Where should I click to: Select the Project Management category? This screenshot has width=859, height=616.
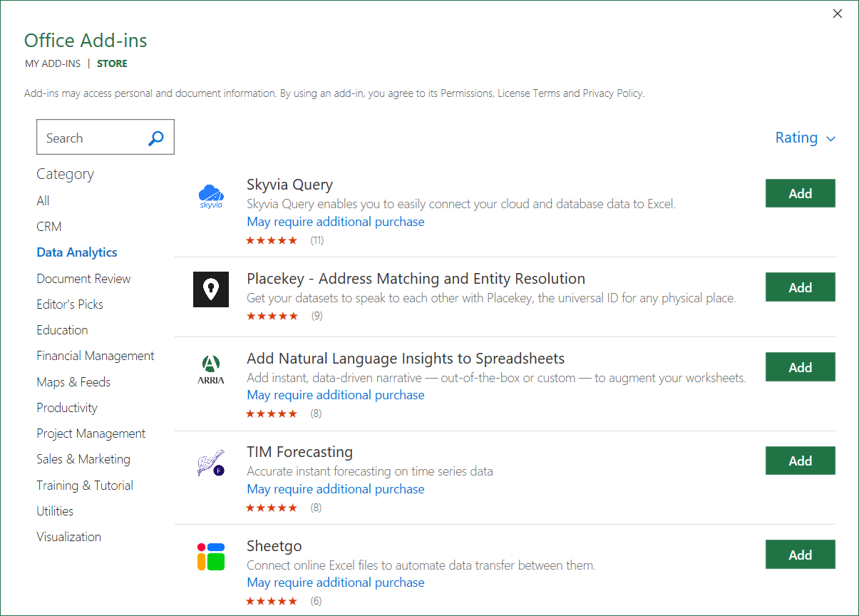[x=91, y=433]
